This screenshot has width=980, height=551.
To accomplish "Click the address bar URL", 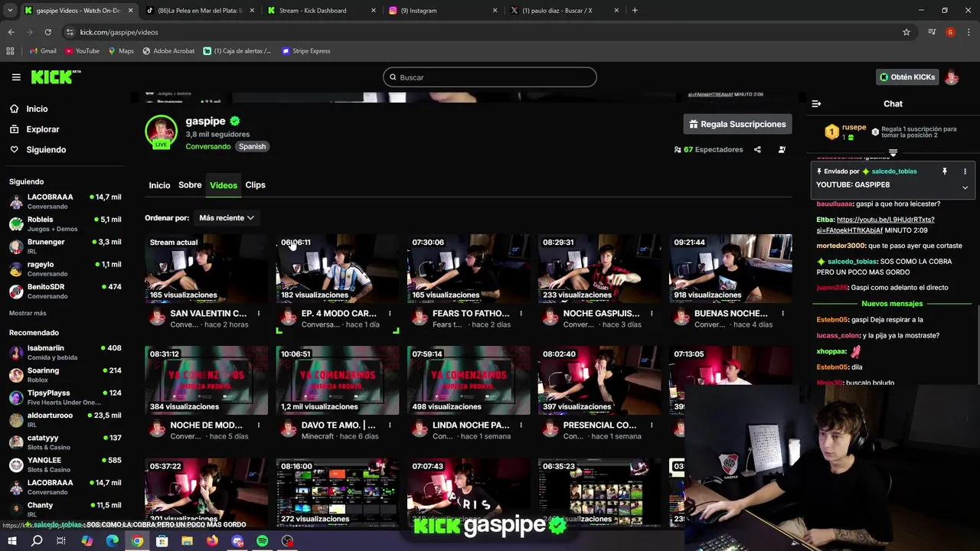I will click(119, 32).
